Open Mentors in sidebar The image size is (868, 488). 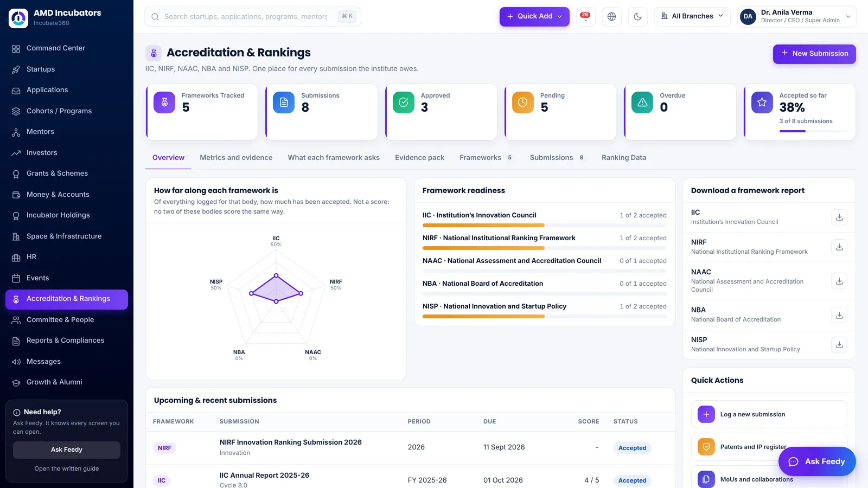[67, 132]
